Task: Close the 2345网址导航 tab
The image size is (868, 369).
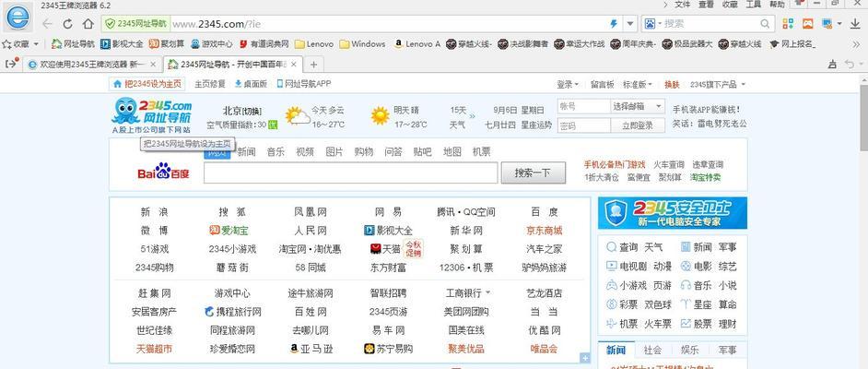Action: (294, 65)
